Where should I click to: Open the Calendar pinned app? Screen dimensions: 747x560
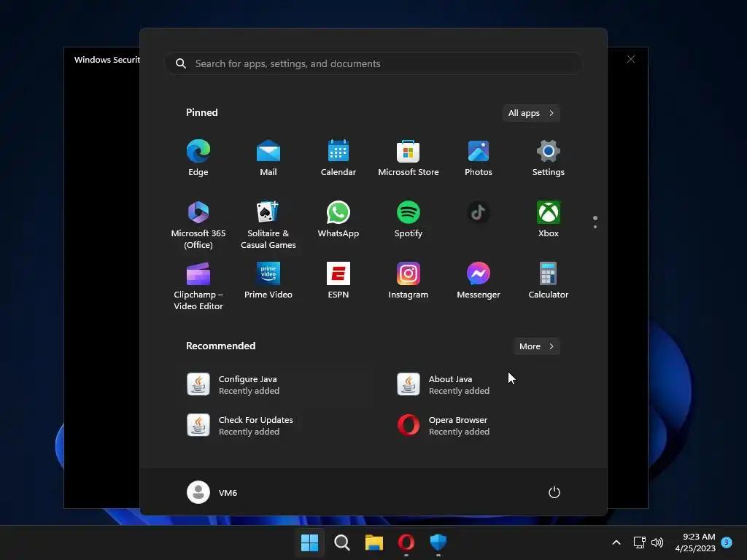coord(338,157)
